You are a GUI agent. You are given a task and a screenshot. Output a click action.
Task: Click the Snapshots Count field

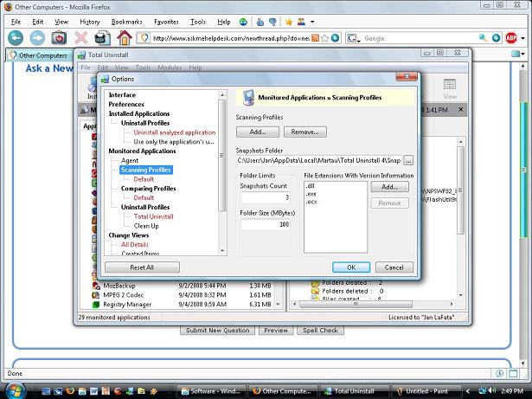tap(266, 197)
